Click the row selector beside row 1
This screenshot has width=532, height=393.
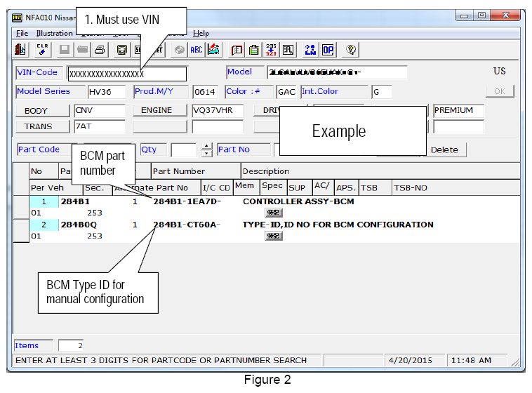[x=21, y=207]
